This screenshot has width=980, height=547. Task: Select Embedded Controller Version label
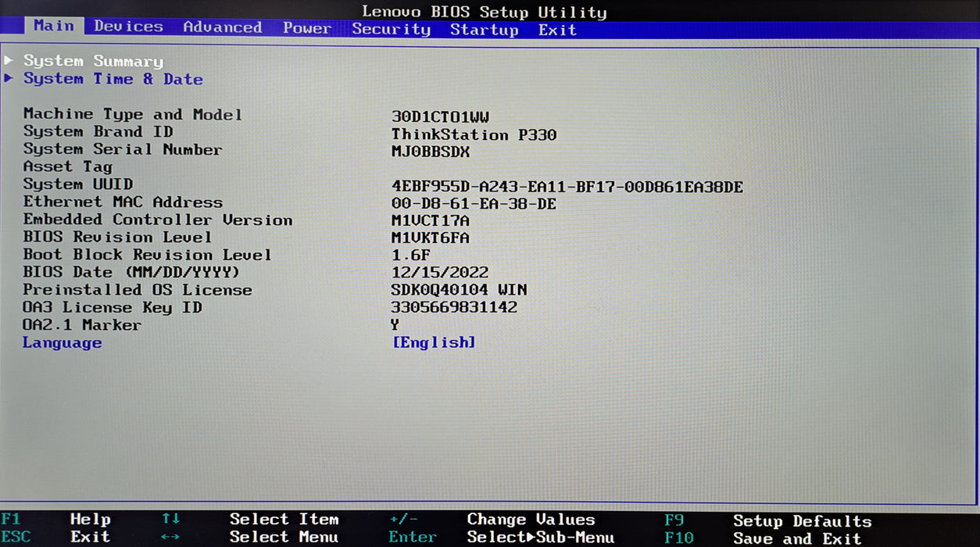158,220
